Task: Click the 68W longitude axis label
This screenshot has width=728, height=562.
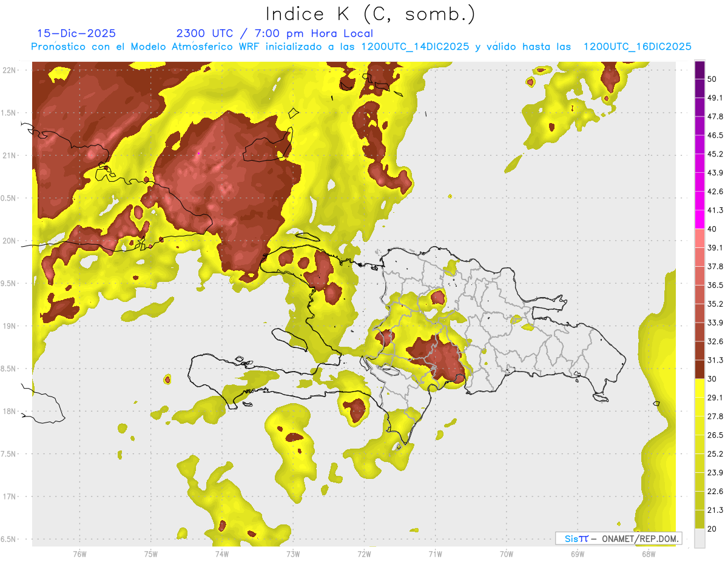Action: pos(648,554)
